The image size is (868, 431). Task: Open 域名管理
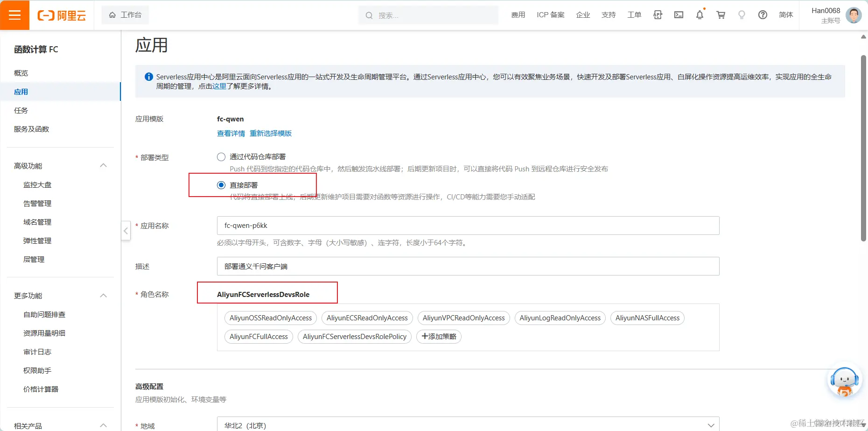(x=37, y=222)
